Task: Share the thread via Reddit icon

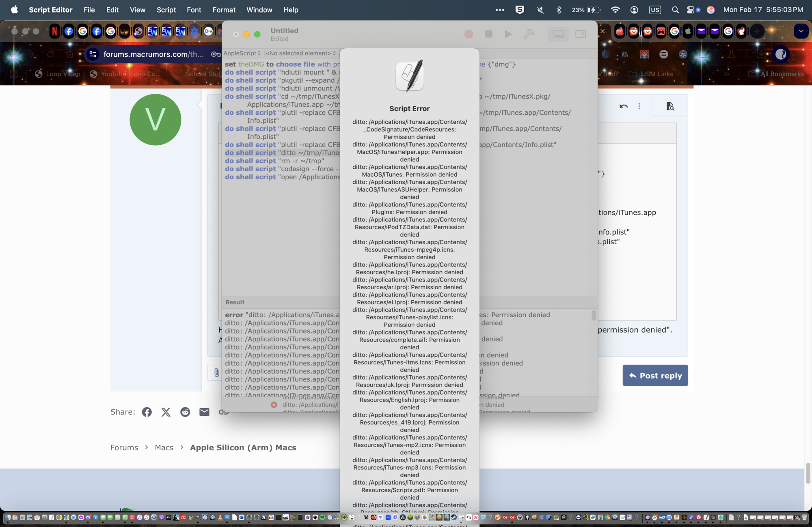Action: (x=185, y=412)
